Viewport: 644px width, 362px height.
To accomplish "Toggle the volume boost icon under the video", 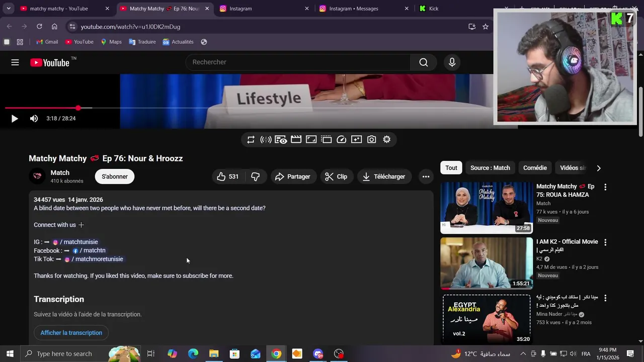I will click(x=266, y=140).
